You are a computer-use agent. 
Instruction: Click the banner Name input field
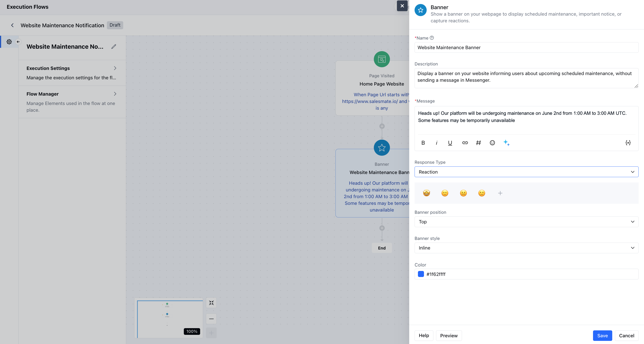pyautogui.click(x=526, y=47)
